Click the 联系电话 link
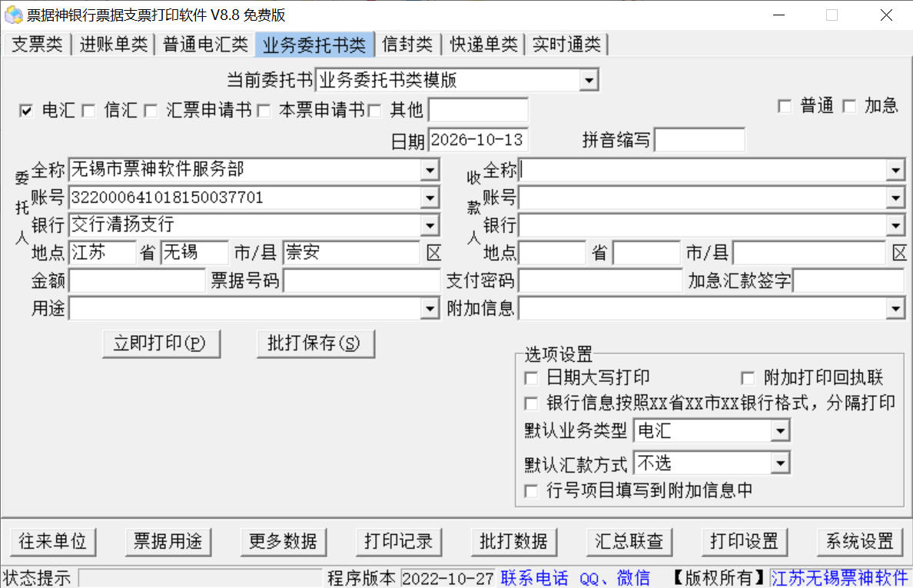913x588 pixels. pos(535,577)
